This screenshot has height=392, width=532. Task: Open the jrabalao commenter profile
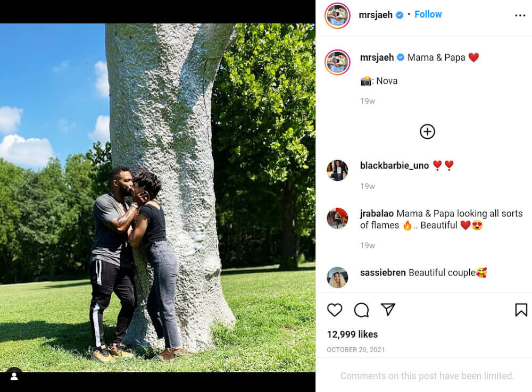coord(377,213)
